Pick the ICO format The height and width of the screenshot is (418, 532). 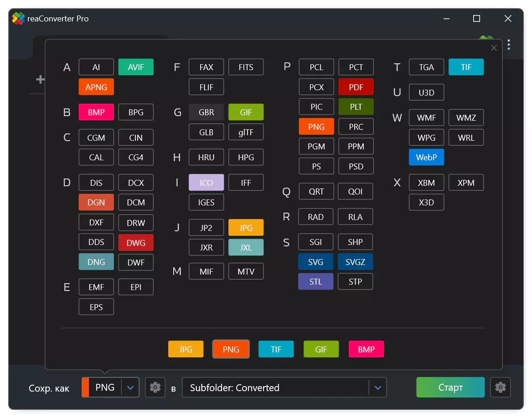click(x=207, y=183)
